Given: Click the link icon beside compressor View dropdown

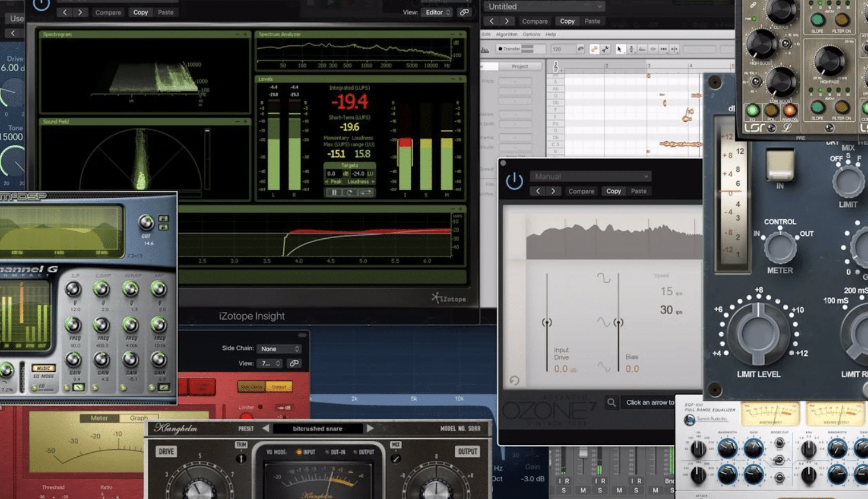Looking at the screenshot, I should 294,363.
